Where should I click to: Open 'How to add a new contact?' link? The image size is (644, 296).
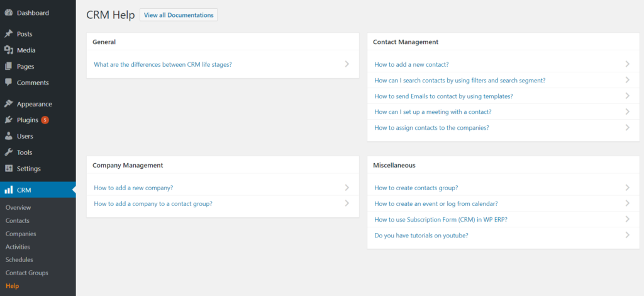[x=411, y=64]
